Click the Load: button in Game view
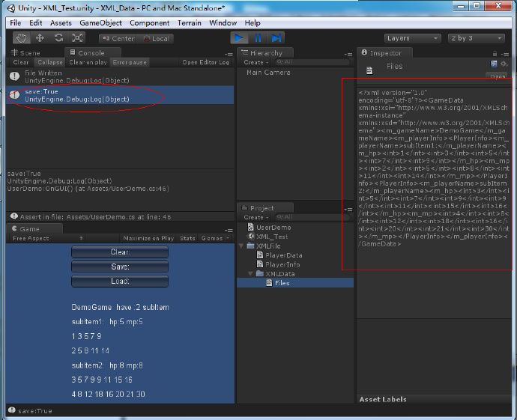Screen dimensions: 517x420 [x=120, y=281]
